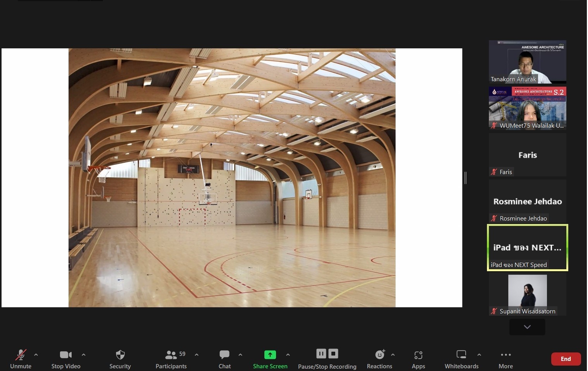
Task: Open the Chat panel
Action: pyautogui.click(x=225, y=355)
